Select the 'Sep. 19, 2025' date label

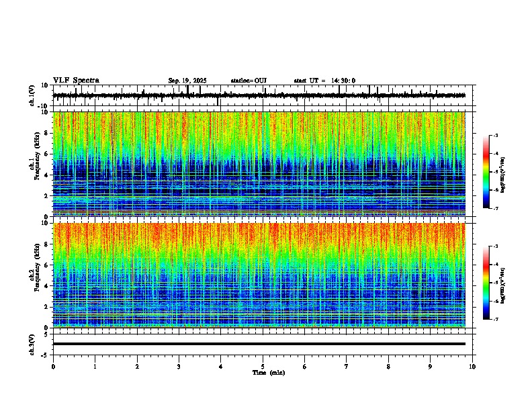click(187, 81)
